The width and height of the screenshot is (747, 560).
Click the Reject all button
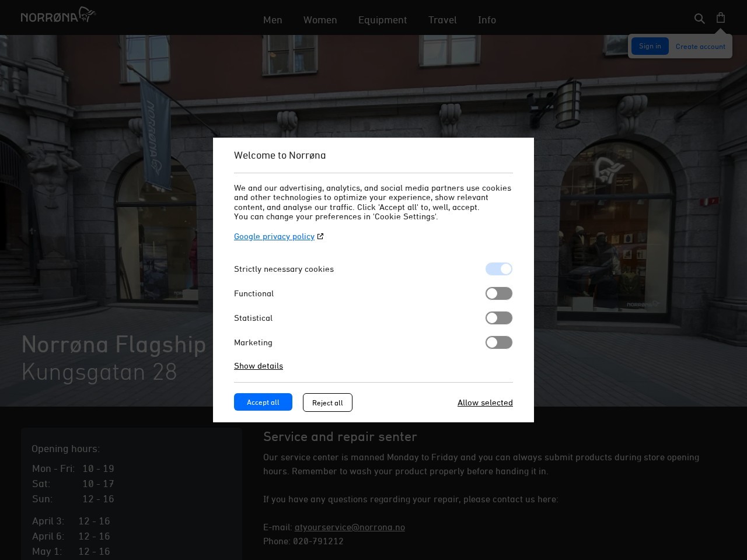[x=327, y=402]
